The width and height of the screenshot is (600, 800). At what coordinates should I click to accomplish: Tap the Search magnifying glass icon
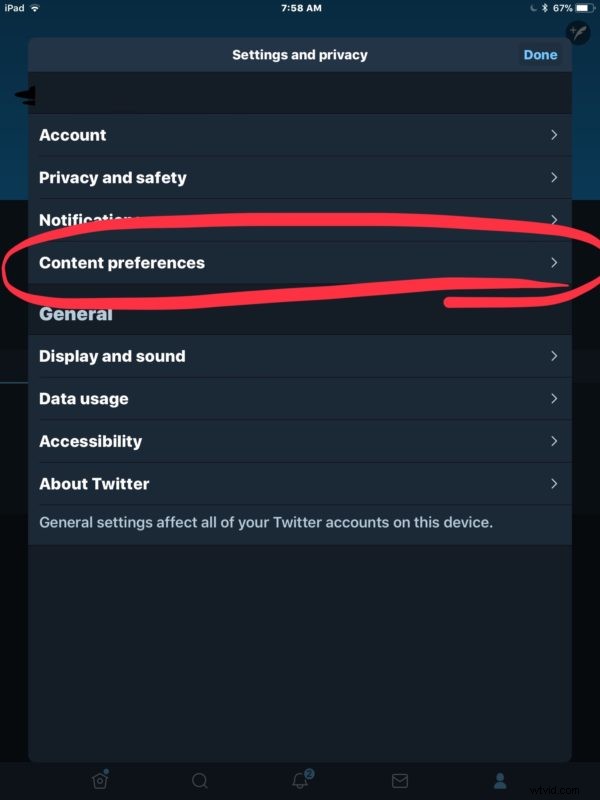point(199,779)
